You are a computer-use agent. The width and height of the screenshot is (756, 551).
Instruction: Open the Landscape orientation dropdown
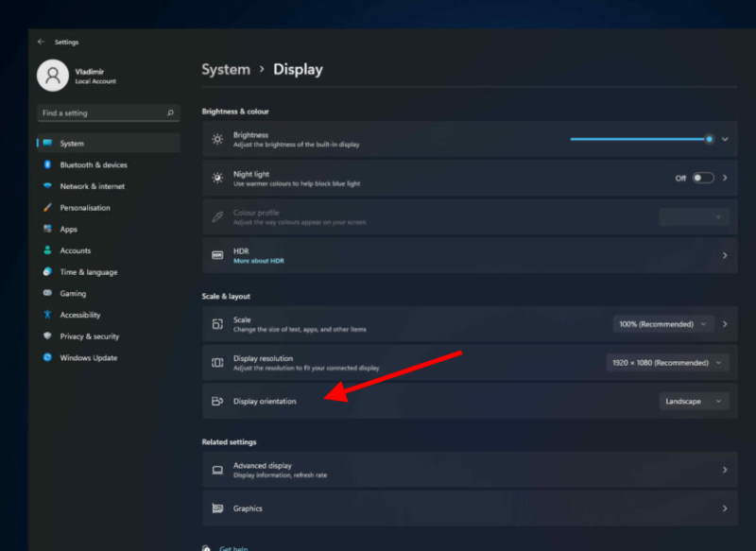tap(694, 401)
